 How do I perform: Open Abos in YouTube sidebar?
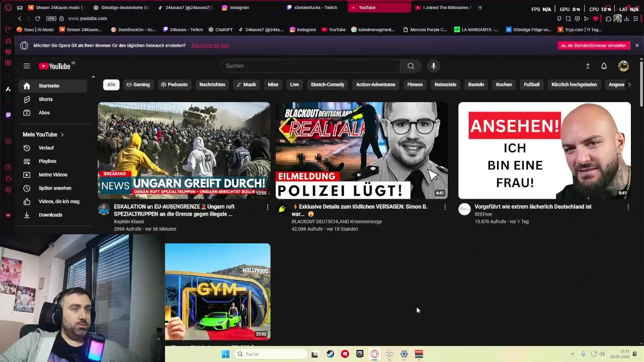click(53, 113)
